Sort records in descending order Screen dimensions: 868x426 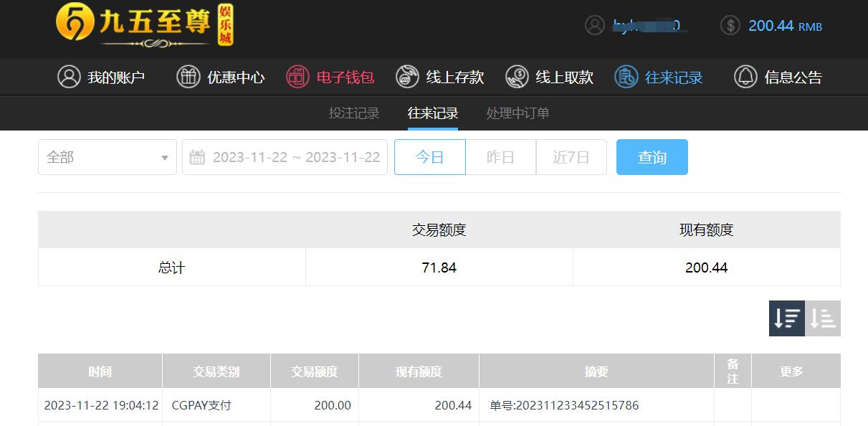click(x=787, y=318)
